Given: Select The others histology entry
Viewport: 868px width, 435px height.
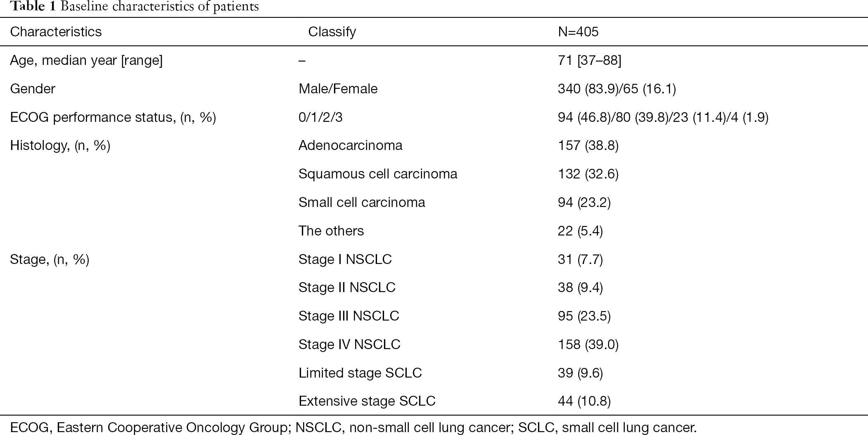Looking at the screenshot, I should tap(331, 231).
